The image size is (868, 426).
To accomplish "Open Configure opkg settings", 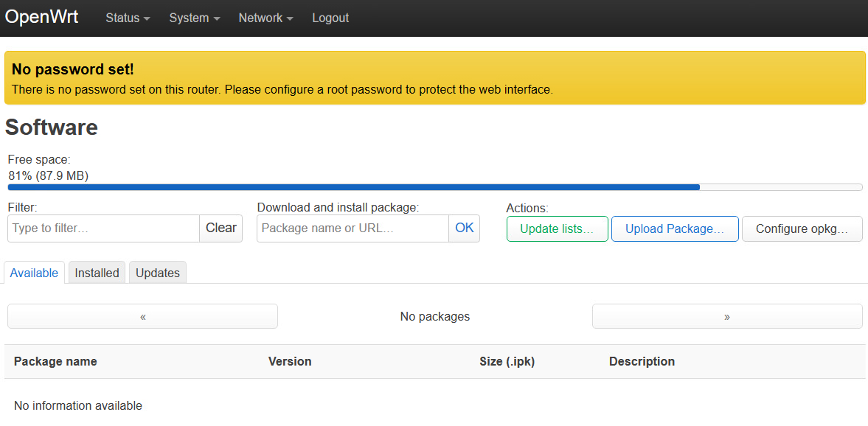I will tap(802, 228).
